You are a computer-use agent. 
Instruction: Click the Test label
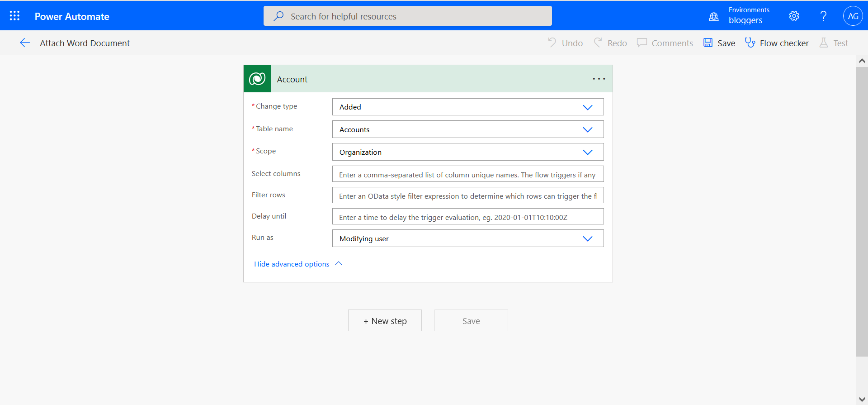coord(841,43)
